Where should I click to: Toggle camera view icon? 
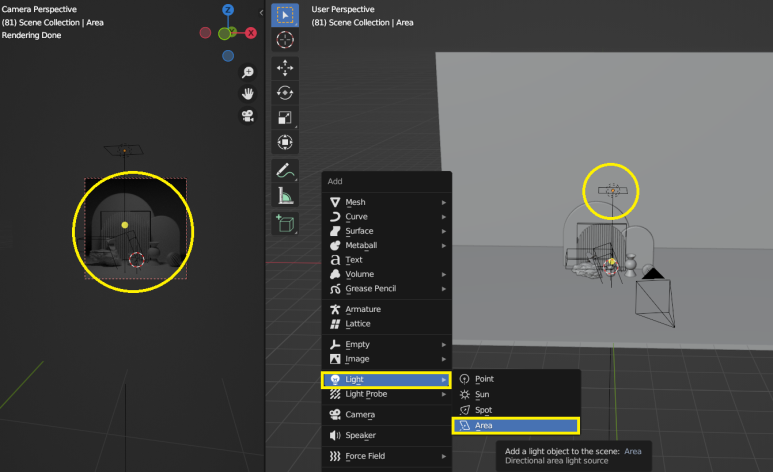click(x=247, y=116)
